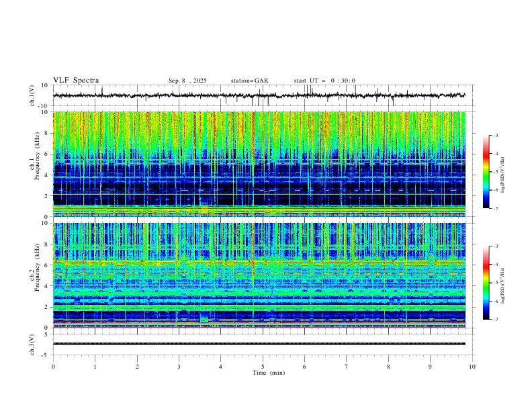Click the "-7" label on ch.2 colorbar
The width and height of the screenshot is (532, 411).
click(x=495, y=319)
